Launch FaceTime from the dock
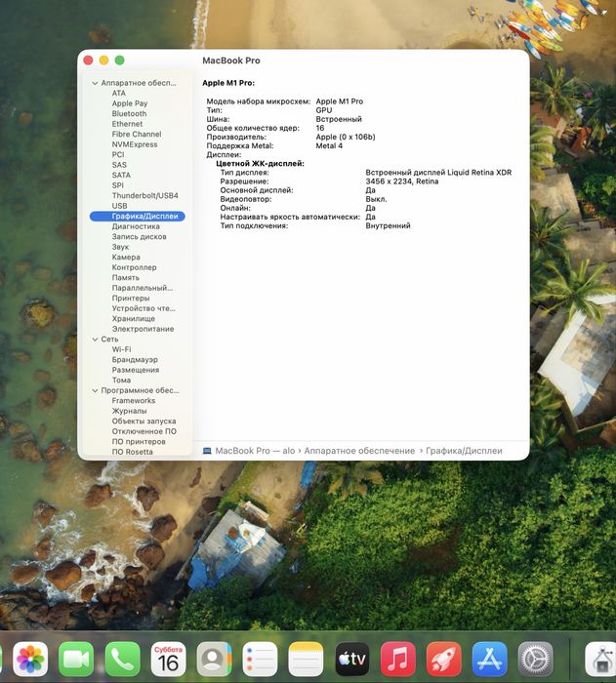 click(76, 659)
